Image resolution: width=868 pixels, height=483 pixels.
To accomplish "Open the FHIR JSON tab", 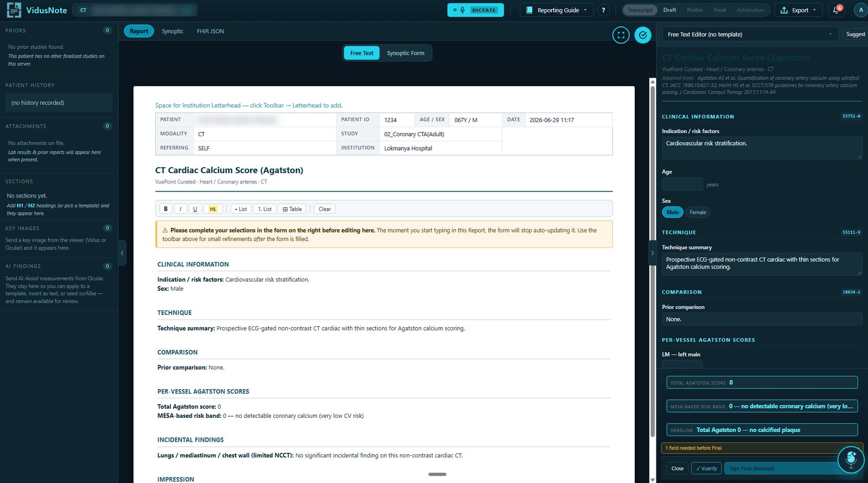I will [x=210, y=31].
